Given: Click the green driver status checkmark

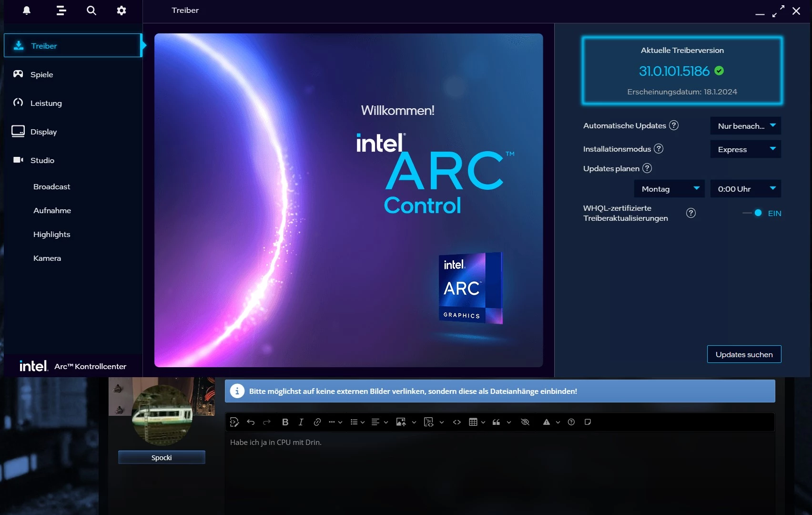Looking at the screenshot, I should point(720,71).
